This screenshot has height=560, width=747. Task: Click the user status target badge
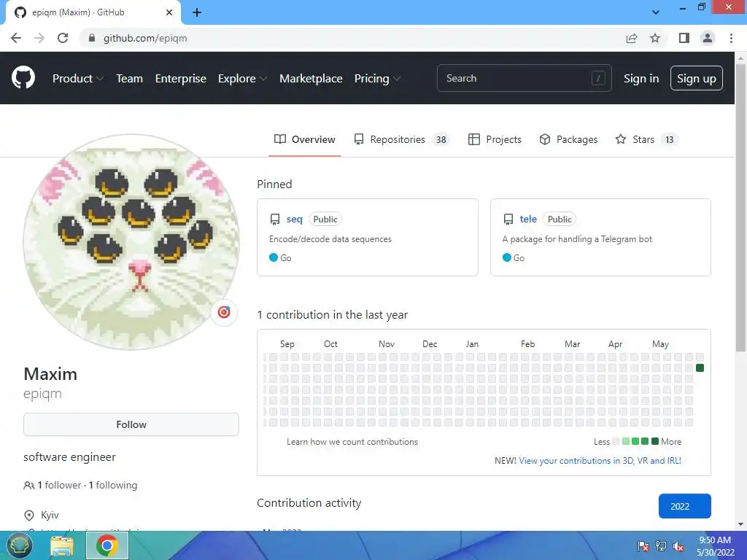pyautogui.click(x=224, y=312)
